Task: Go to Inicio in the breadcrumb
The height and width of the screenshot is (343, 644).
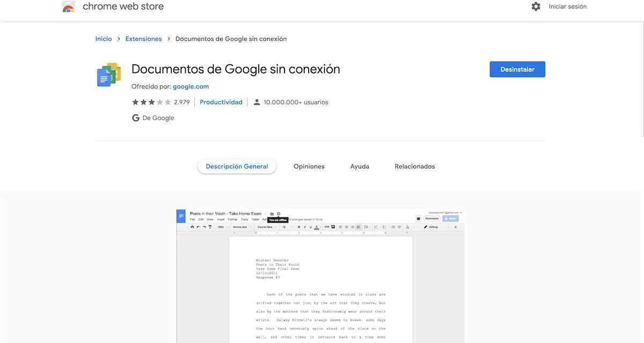Action: click(x=104, y=39)
